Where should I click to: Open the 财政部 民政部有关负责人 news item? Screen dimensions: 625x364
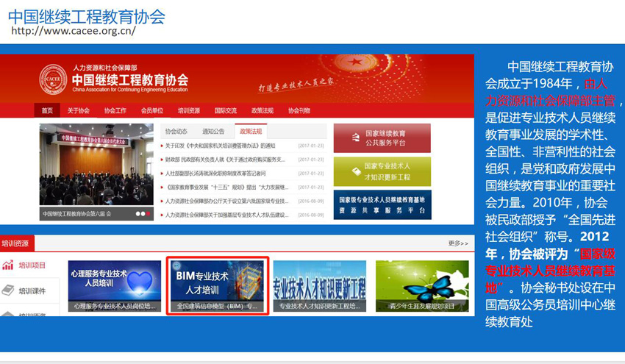(225, 160)
